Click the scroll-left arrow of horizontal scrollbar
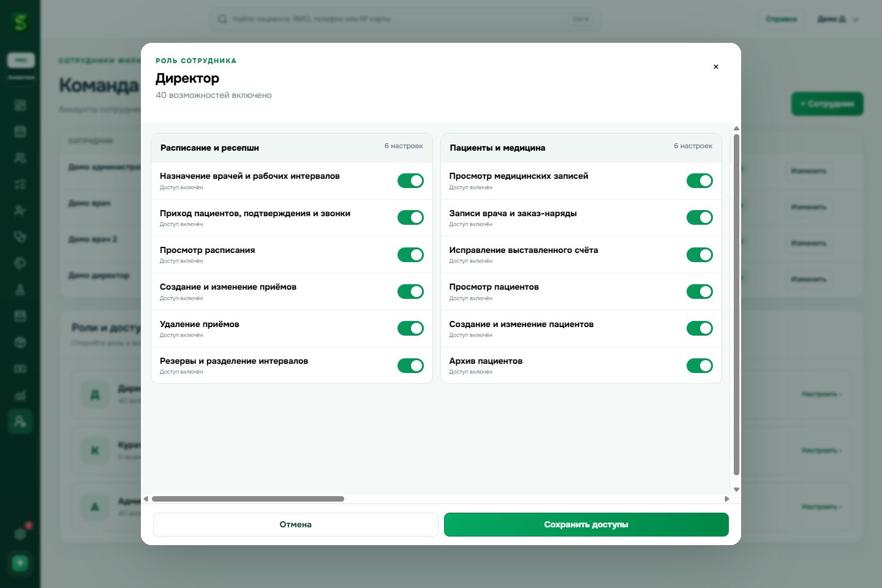 146,499
